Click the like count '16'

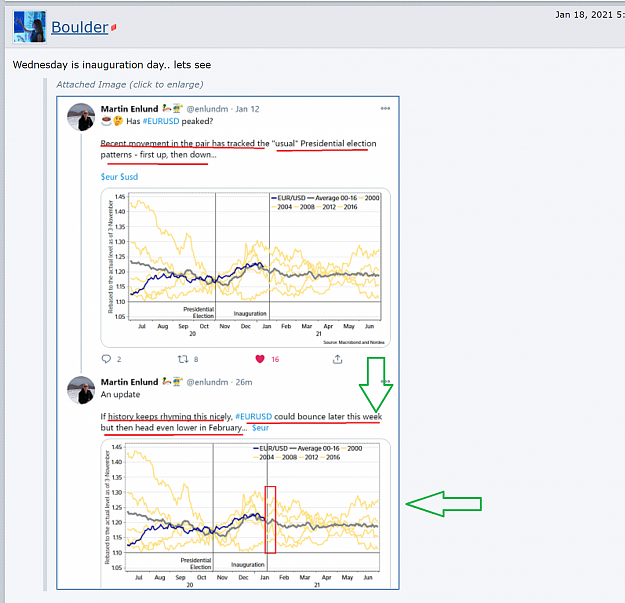pyautogui.click(x=275, y=359)
